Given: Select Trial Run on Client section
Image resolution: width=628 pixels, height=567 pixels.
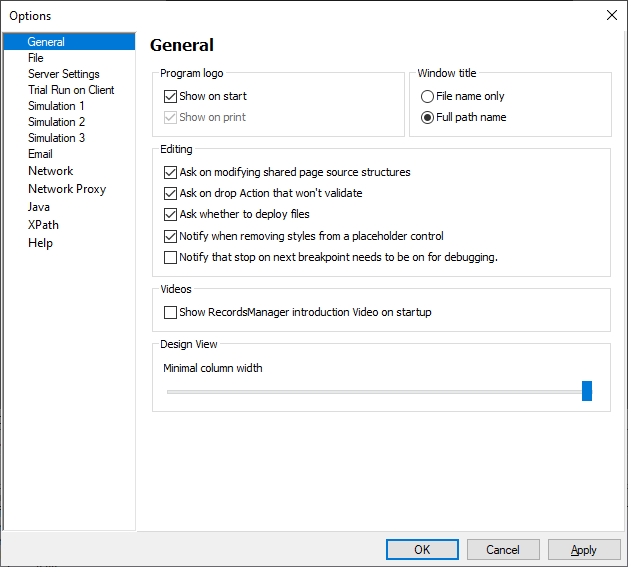Looking at the screenshot, I should pos(71,90).
